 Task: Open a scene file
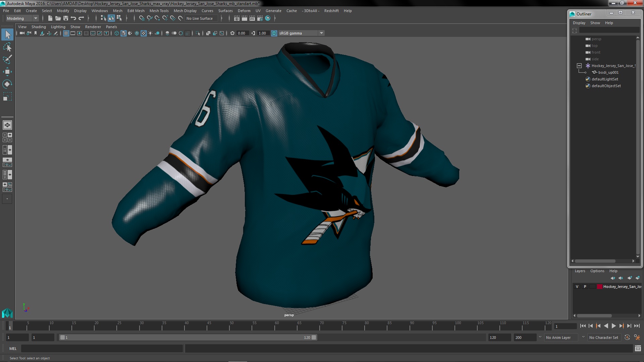point(58,18)
